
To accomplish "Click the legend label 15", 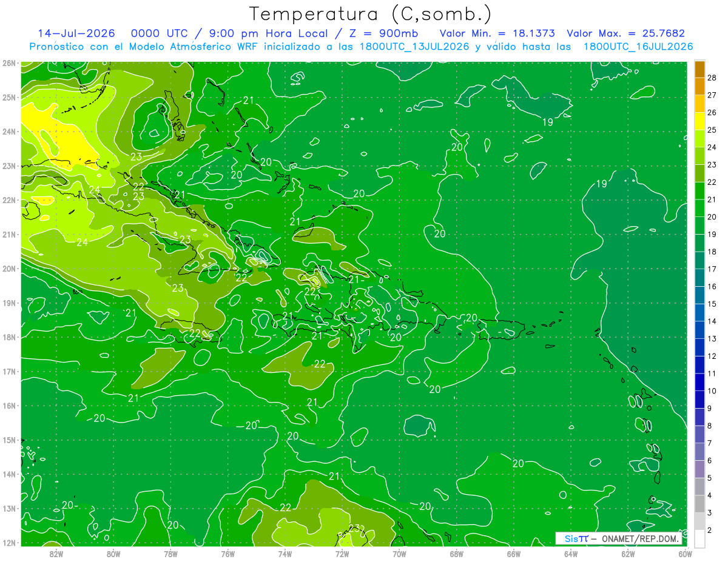I will click(712, 304).
